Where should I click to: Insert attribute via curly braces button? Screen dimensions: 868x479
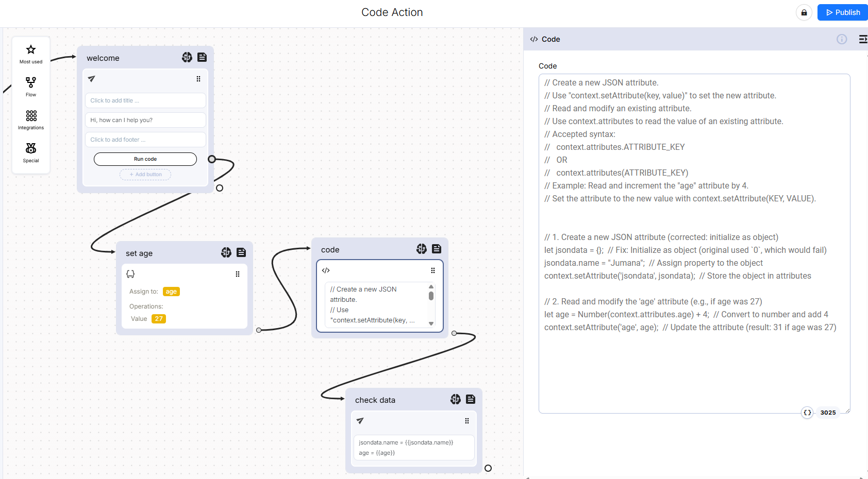click(808, 413)
